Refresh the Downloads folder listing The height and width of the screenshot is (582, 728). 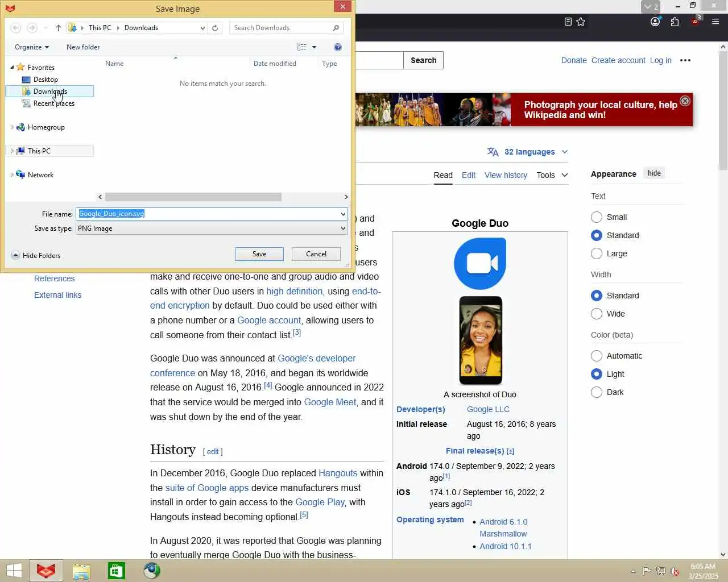point(215,28)
